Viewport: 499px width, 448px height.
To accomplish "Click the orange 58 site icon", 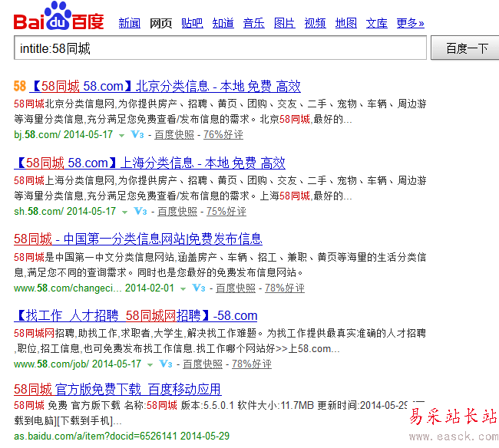I will [20, 86].
